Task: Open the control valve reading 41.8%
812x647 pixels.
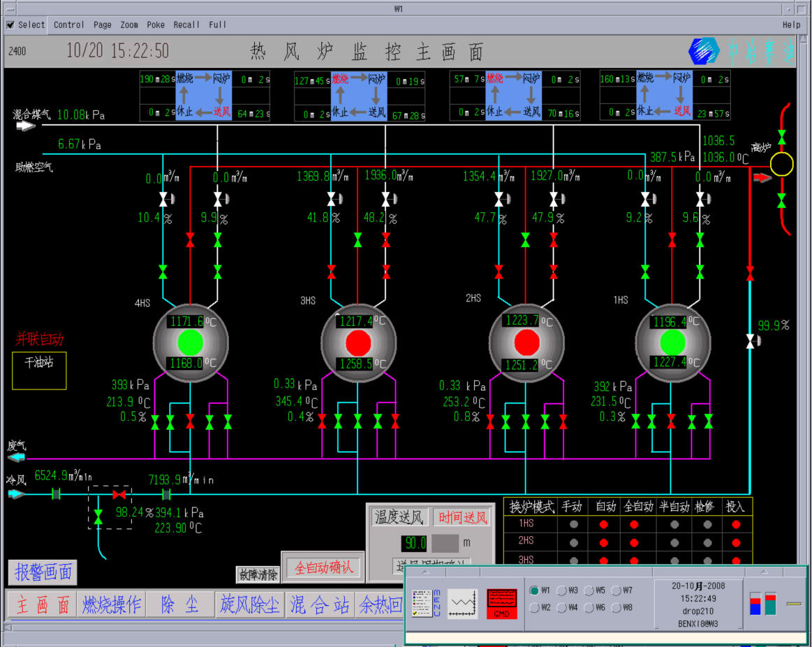Action: pos(334,198)
